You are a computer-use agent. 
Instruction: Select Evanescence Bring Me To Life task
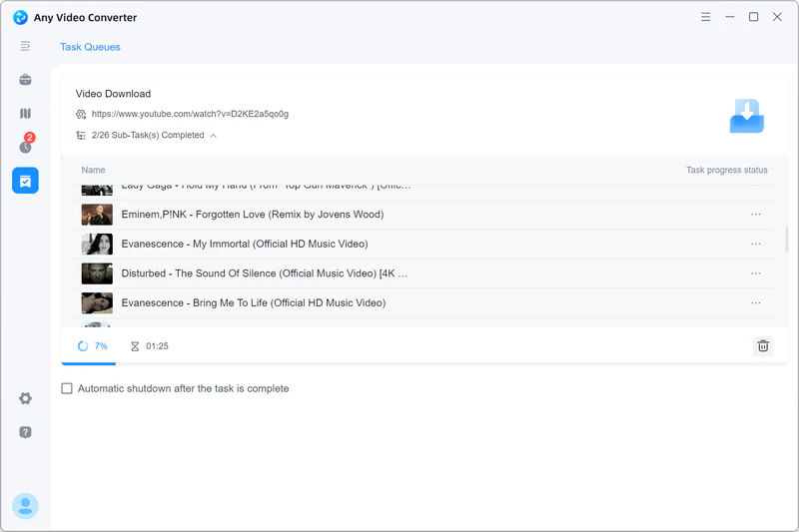tap(253, 302)
